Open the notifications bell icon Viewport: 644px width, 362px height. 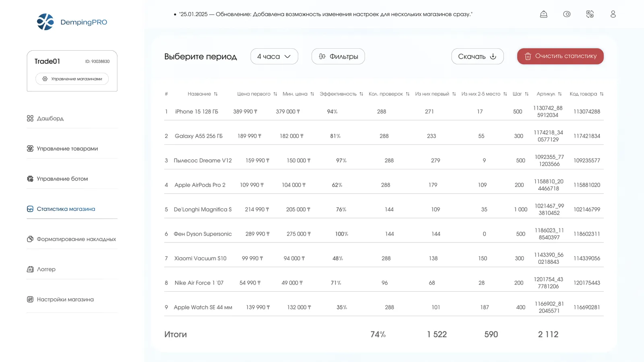click(x=543, y=14)
